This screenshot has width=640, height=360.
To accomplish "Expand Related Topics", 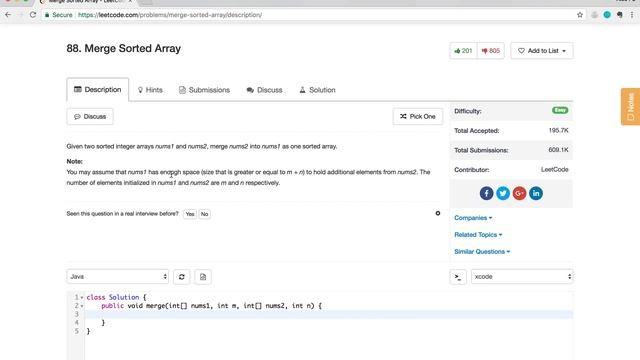I will coord(478,235).
